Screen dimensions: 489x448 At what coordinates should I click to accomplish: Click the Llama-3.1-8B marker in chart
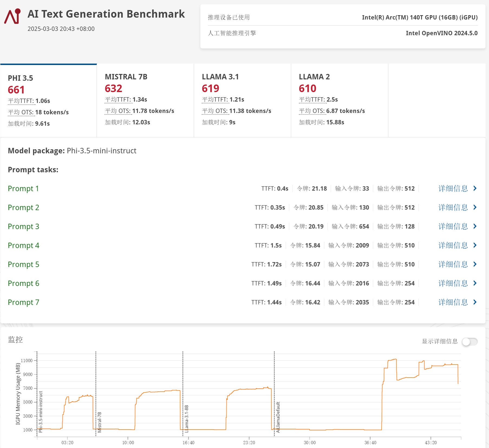tap(183, 393)
